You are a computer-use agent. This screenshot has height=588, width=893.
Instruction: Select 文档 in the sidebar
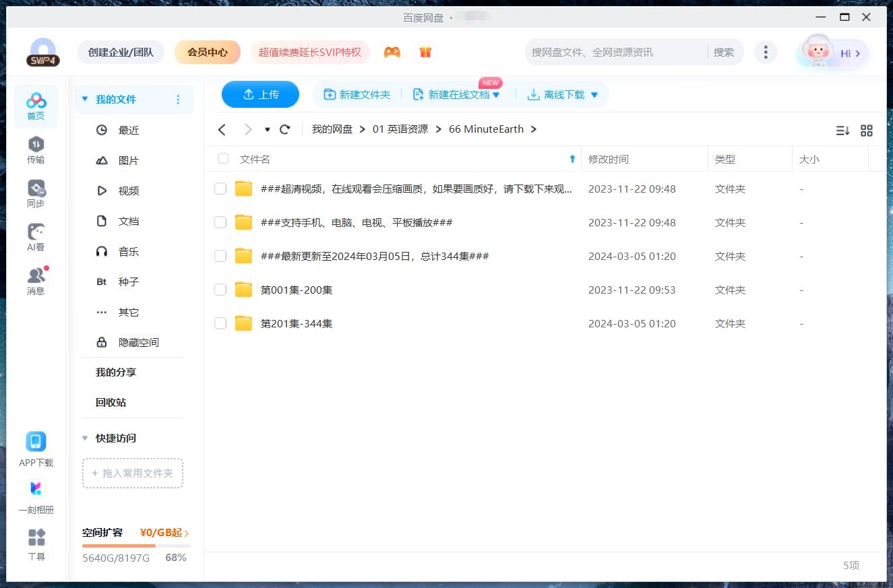coord(129,221)
